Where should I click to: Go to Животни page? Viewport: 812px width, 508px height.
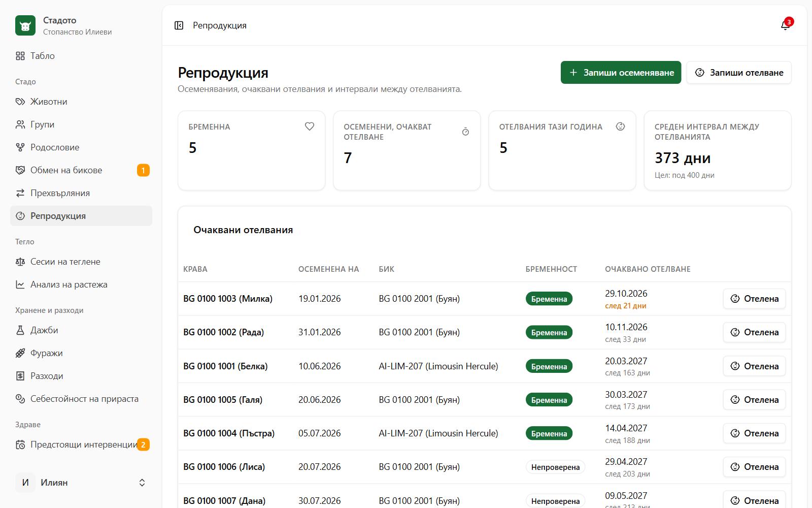[81, 102]
